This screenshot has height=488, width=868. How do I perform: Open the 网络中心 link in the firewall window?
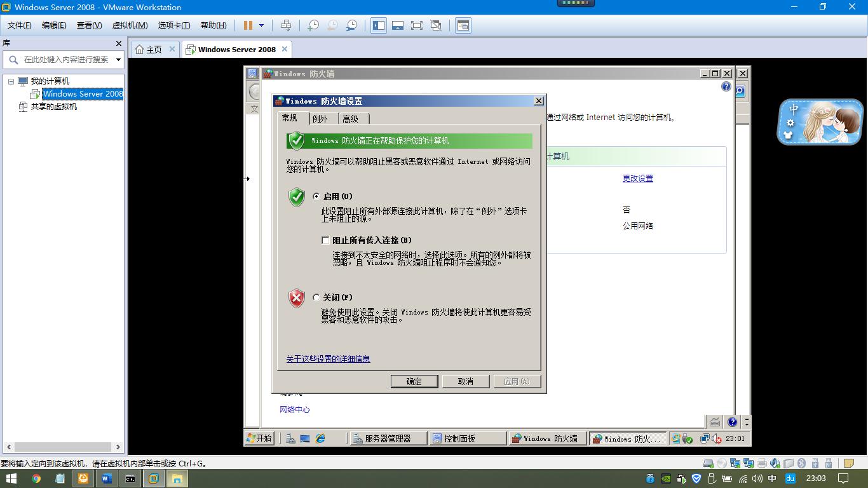(295, 410)
